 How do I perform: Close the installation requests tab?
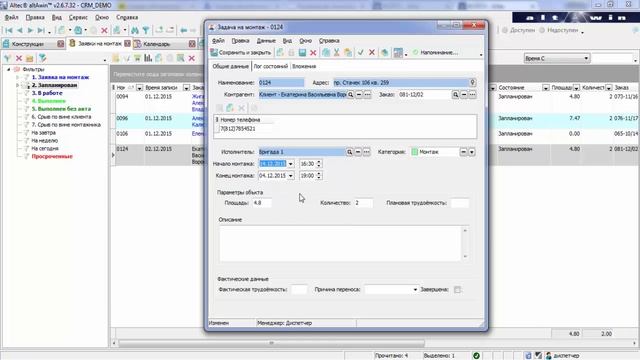(127, 43)
